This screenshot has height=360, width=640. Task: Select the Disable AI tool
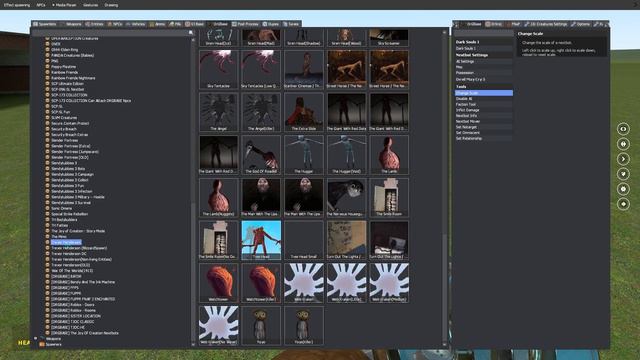(484, 99)
